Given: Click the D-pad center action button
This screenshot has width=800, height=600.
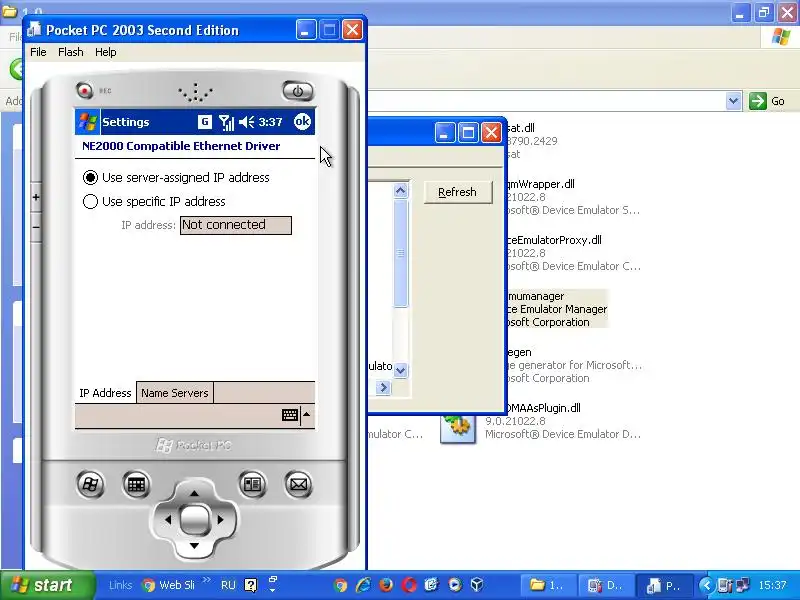Looking at the screenshot, I should pos(194,520).
